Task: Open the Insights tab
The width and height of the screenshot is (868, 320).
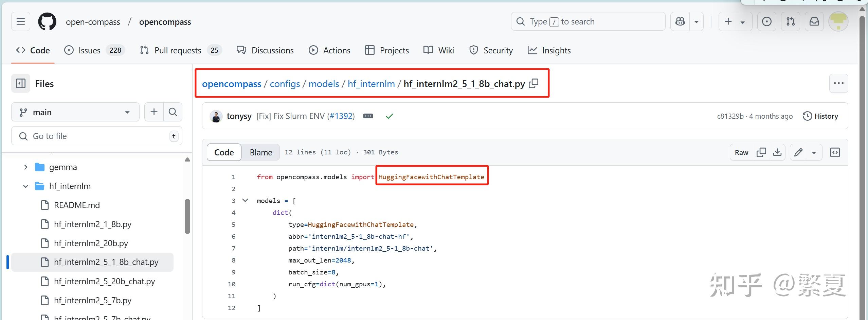Action: 549,50
